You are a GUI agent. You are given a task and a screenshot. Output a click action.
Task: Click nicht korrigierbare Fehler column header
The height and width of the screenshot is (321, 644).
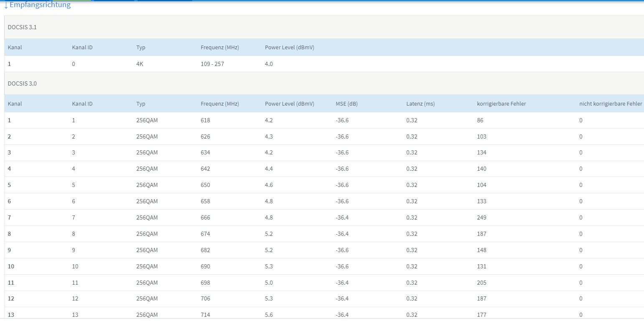click(610, 104)
